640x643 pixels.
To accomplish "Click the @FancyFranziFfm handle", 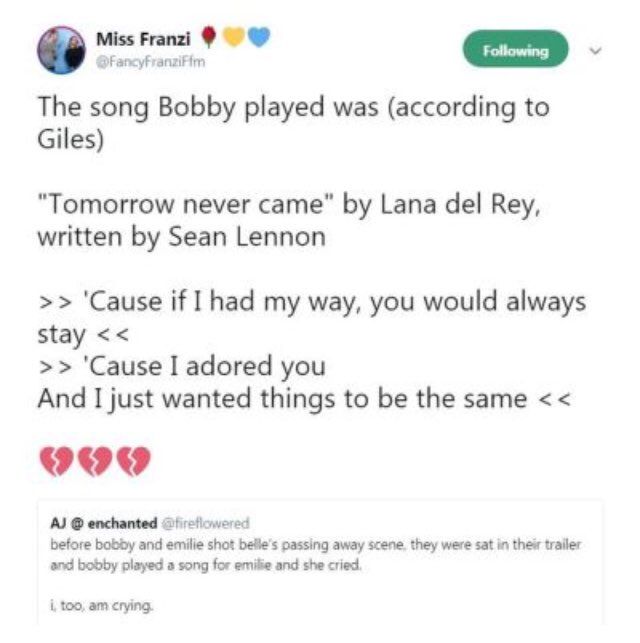I will pos(141,58).
